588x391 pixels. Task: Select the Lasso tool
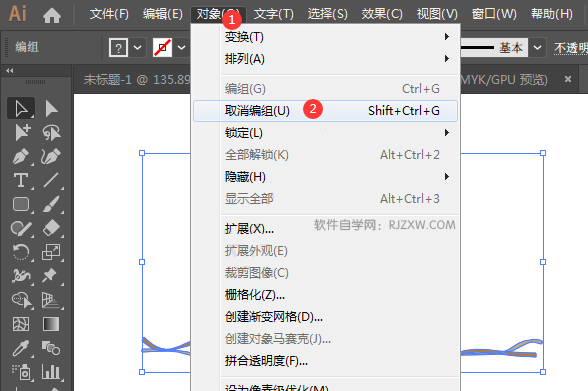point(51,132)
